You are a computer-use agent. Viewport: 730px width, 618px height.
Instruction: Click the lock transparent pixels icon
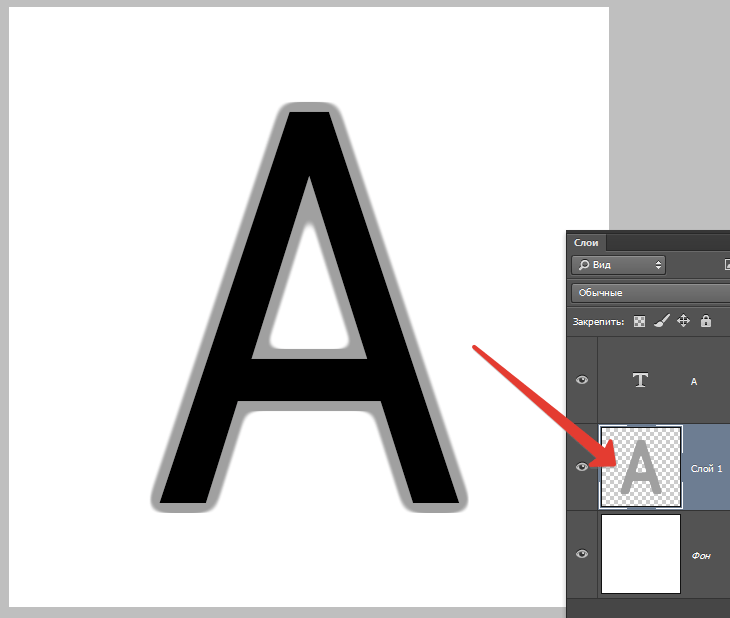[639, 321]
